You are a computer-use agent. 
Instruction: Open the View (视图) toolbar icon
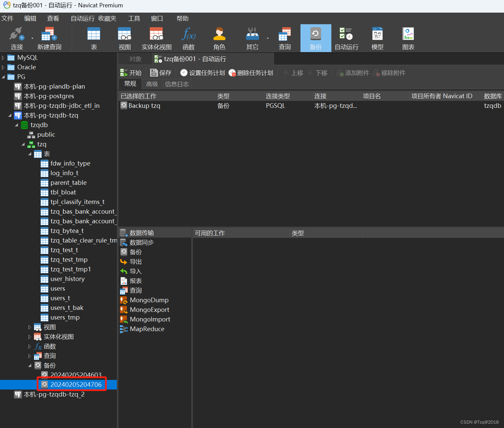point(125,38)
